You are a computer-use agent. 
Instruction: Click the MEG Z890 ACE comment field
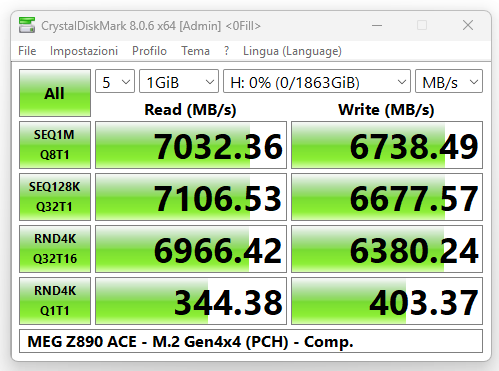pyautogui.click(x=251, y=341)
